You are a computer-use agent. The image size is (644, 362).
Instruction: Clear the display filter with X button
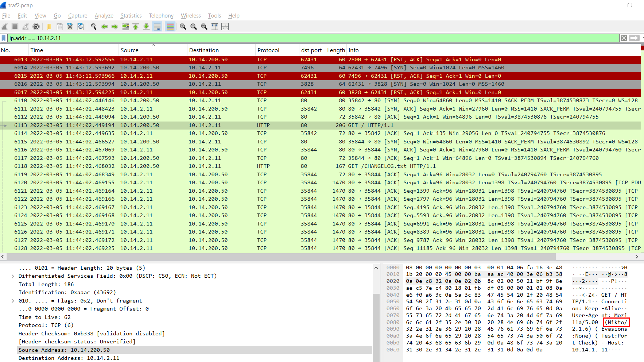tap(624, 38)
